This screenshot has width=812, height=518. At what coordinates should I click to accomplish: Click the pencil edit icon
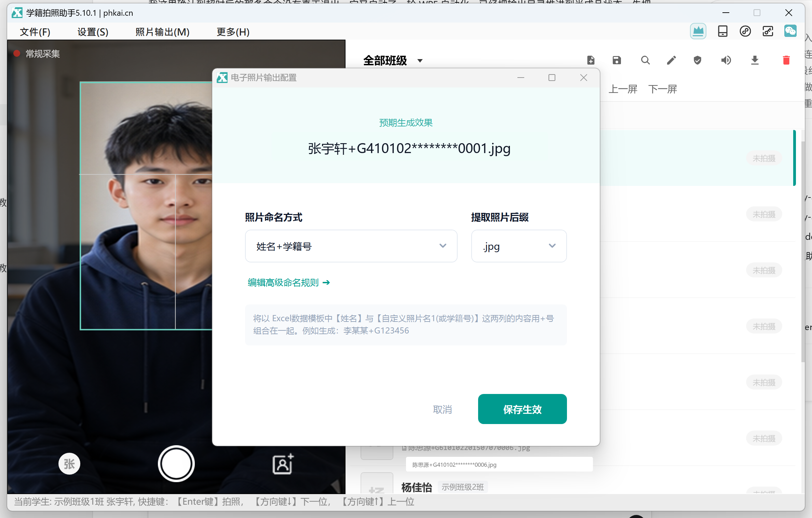[671, 60]
